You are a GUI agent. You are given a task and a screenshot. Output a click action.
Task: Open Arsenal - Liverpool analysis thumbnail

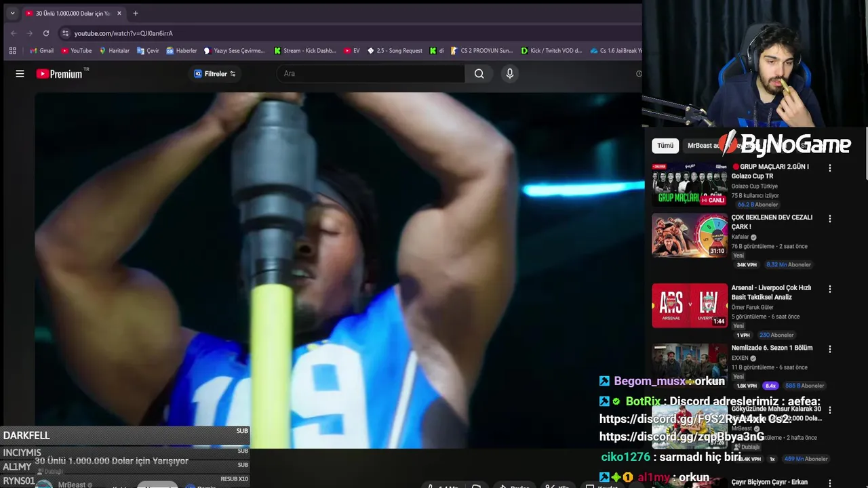coord(690,306)
